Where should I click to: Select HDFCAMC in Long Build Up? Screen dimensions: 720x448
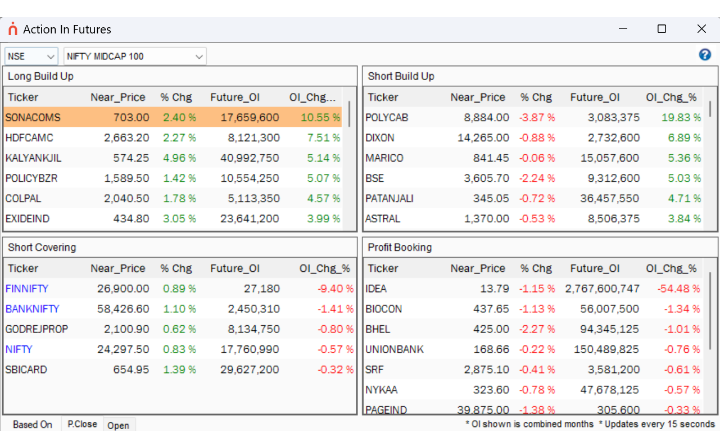point(29,138)
